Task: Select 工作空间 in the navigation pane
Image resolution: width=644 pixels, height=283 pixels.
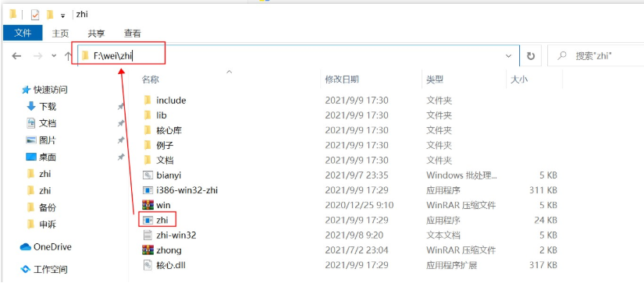Action: (51, 270)
